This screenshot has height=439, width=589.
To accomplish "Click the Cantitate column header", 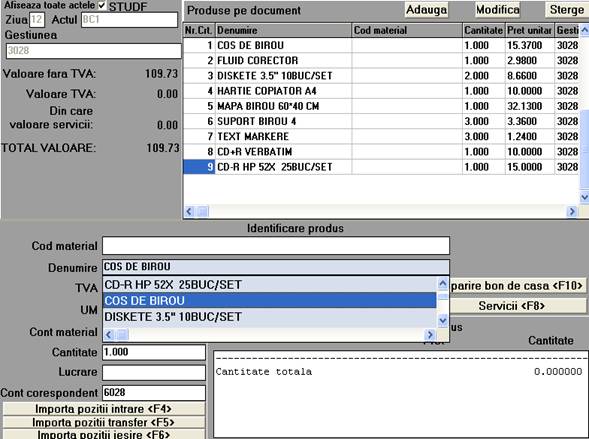I will (483, 30).
